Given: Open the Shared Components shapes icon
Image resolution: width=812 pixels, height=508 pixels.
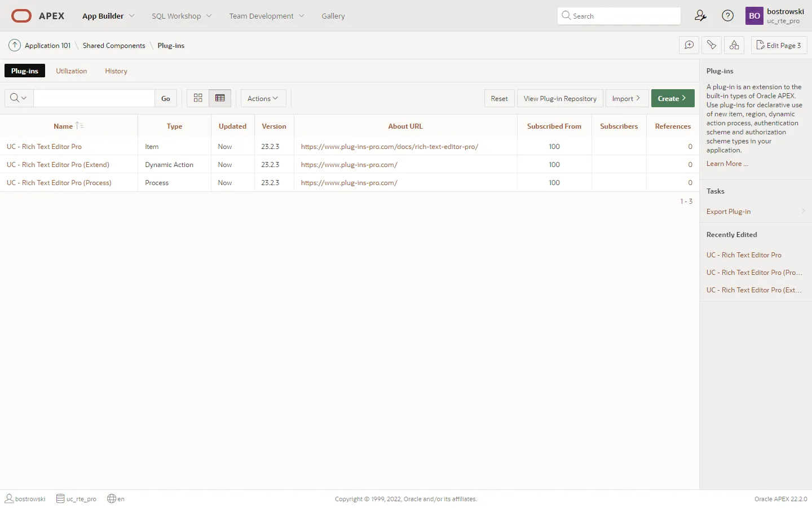Looking at the screenshot, I should click(734, 45).
